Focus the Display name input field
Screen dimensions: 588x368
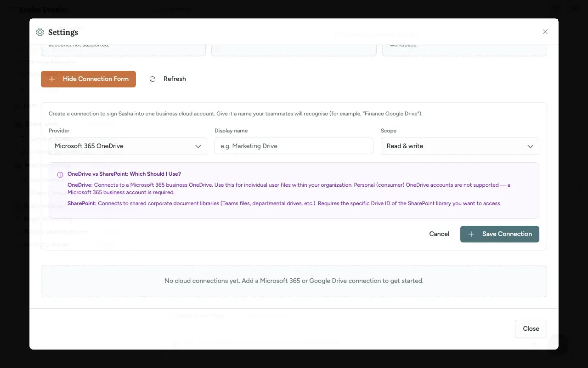tap(294, 146)
